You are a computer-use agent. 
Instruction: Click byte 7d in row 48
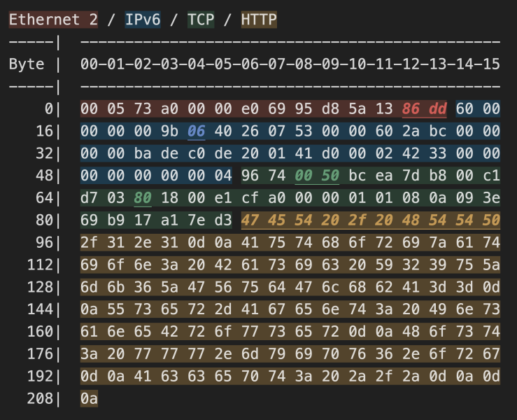[411, 176]
